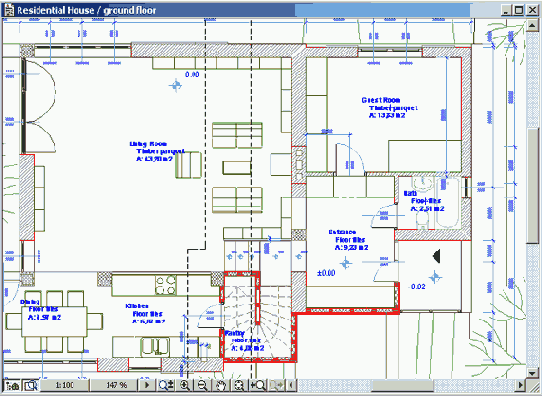This screenshot has width=542, height=396.
Task: Click the vertical scrollbar up arrow
Action: pos(532,25)
